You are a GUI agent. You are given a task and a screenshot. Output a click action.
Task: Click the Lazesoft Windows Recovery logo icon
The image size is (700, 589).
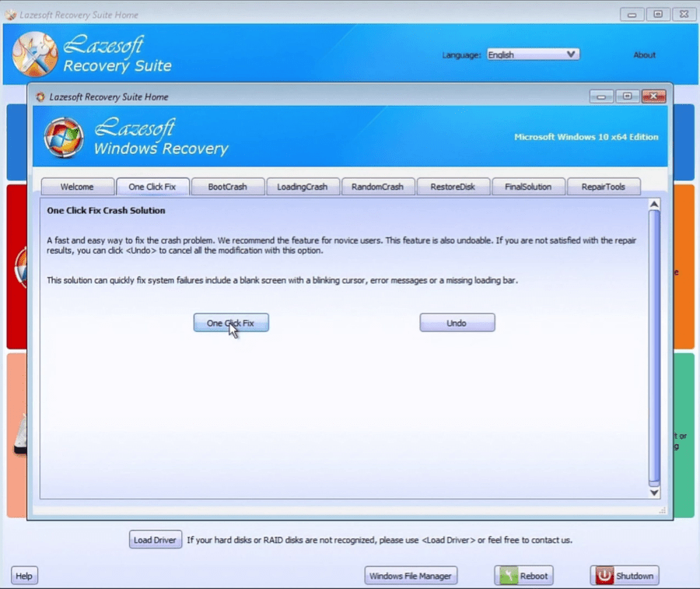pyautogui.click(x=64, y=137)
